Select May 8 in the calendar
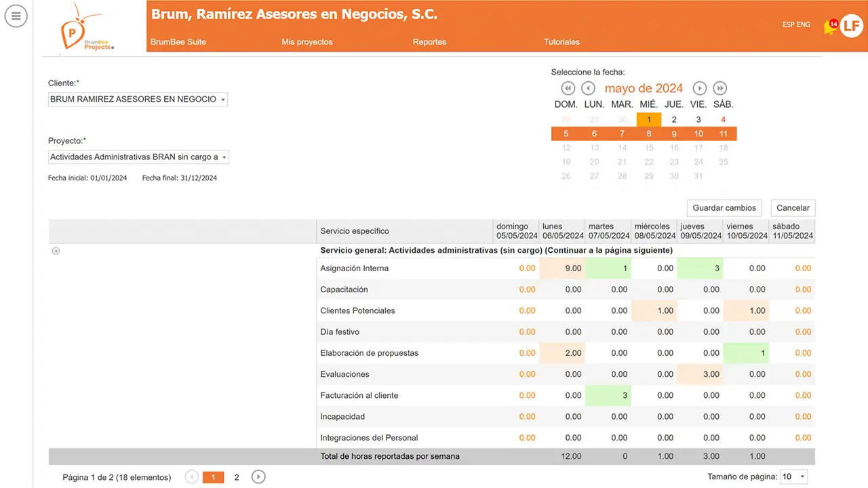 coord(649,134)
